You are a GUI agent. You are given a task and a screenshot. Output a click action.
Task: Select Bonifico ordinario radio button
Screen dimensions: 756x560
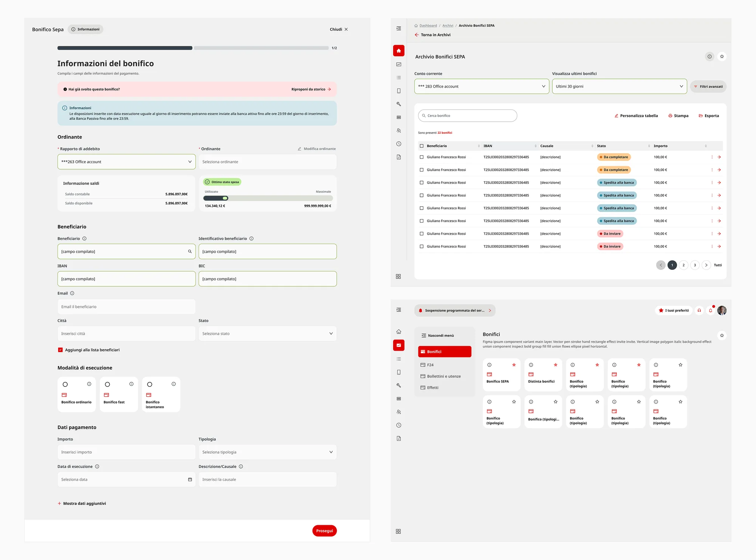(x=65, y=384)
